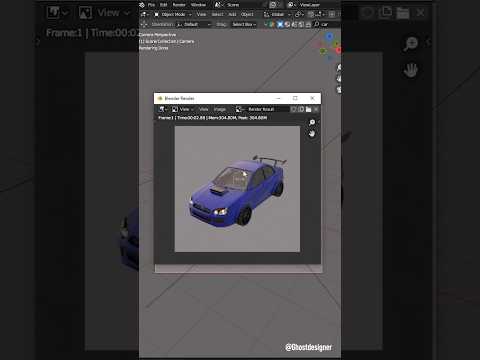This screenshot has width=480, height=360.
Task: Open the Edit menu
Action: pyautogui.click(x=163, y=5)
